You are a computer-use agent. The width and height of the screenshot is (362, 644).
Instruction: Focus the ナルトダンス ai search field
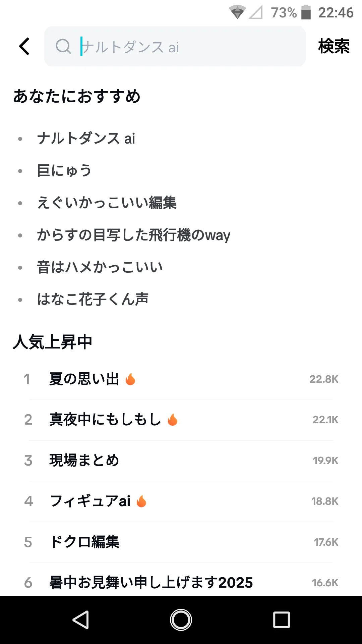coord(175,46)
